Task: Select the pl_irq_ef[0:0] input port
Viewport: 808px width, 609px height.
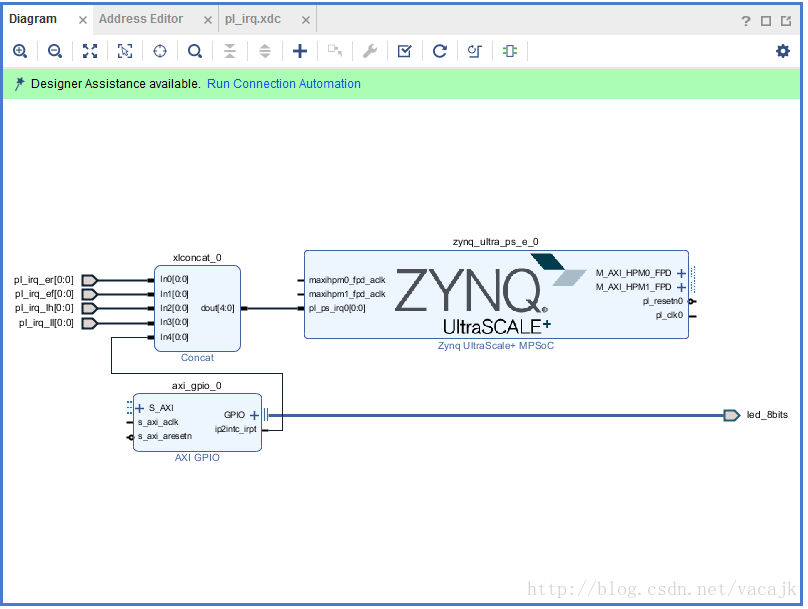Action: pyautogui.click(x=90, y=294)
